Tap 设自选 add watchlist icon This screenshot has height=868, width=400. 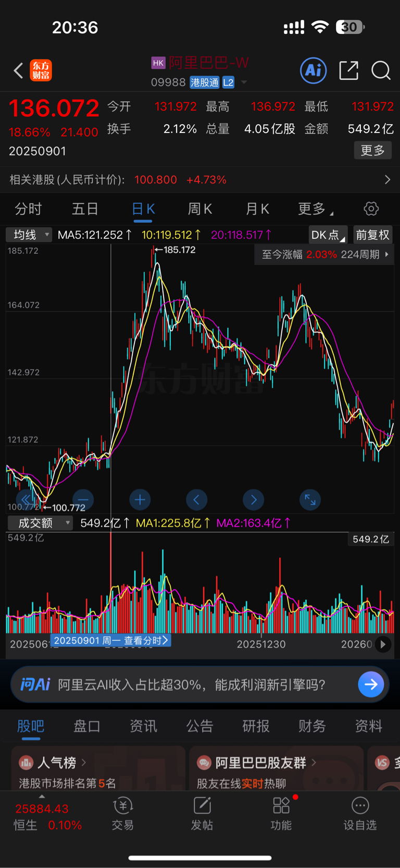(x=360, y=805)
